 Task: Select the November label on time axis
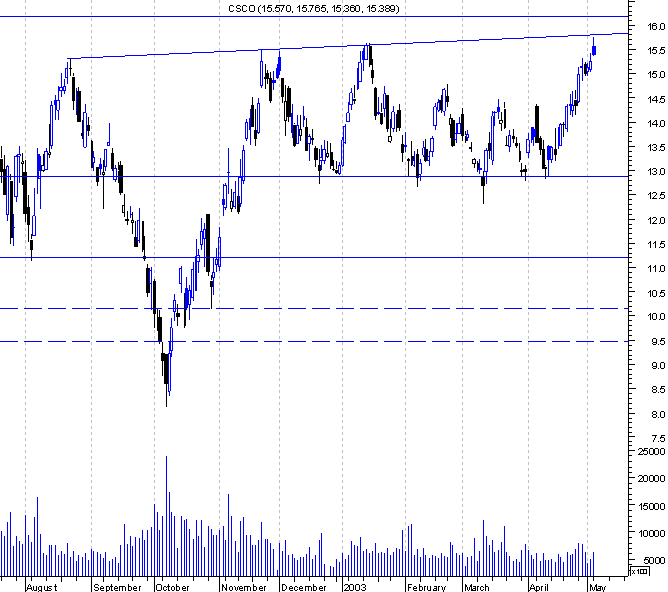point(244,587)
